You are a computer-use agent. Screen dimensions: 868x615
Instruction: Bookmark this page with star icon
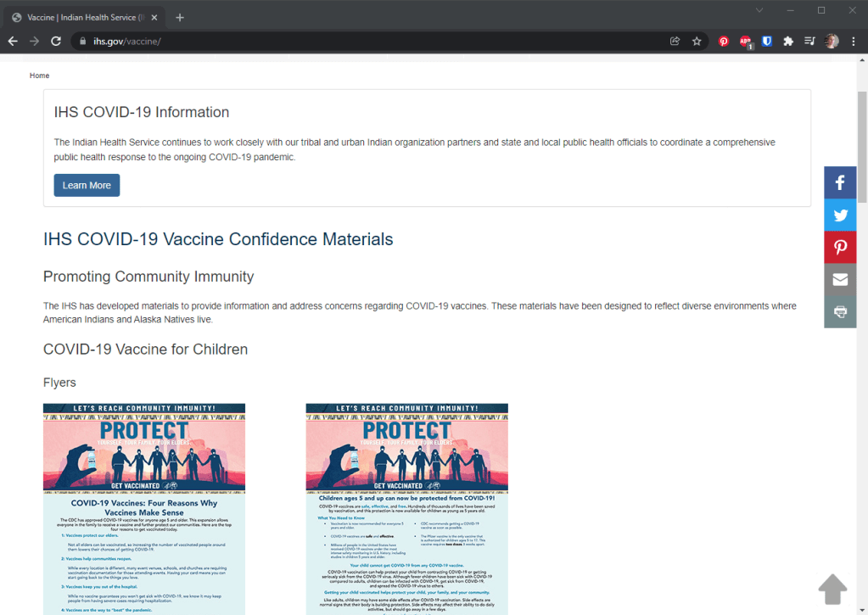697,41
